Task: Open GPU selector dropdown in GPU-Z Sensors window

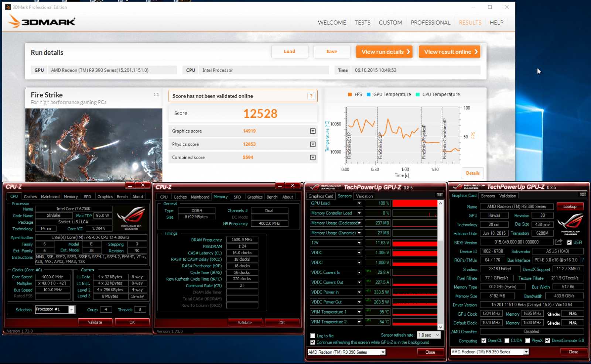Action: pyautogui.click(x=383, y=352)
